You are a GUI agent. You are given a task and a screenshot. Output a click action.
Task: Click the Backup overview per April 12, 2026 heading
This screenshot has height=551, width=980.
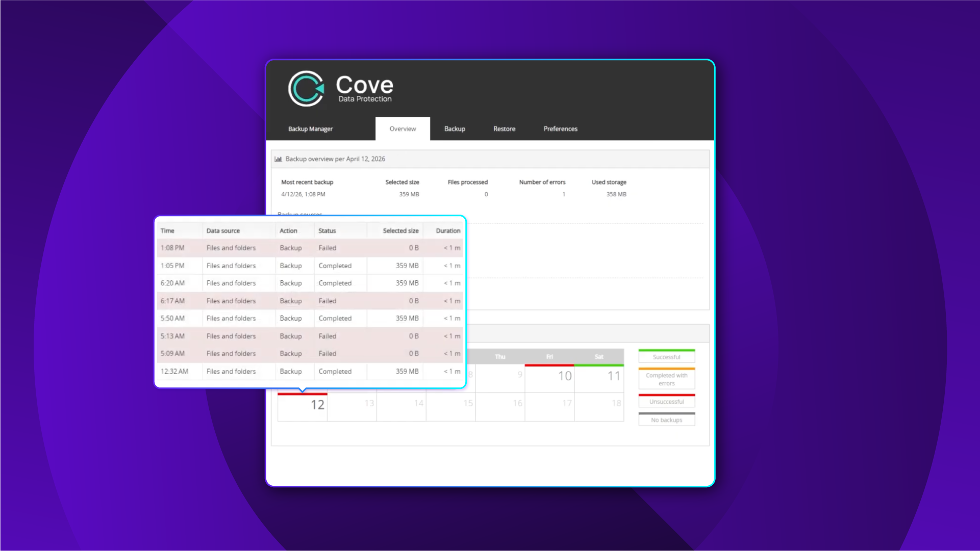[335, 159]
